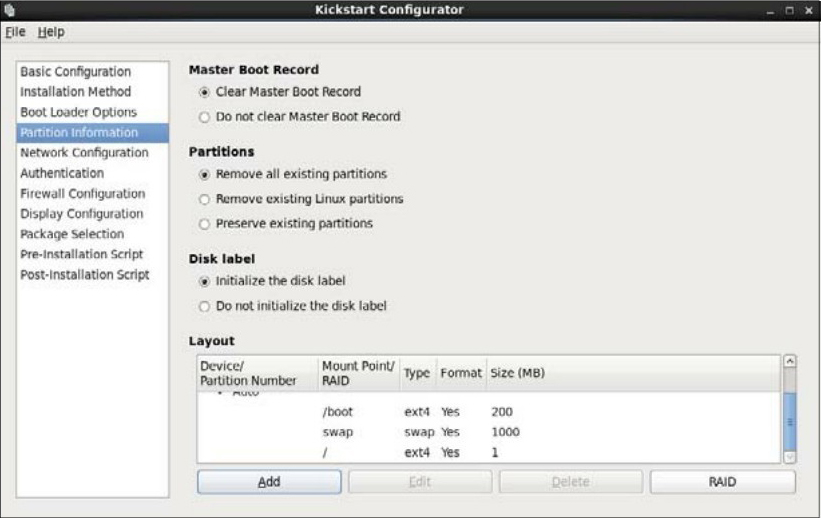821x518 pixels.
Task: Select Do not initialize the disk label
Action: [205, 306]
